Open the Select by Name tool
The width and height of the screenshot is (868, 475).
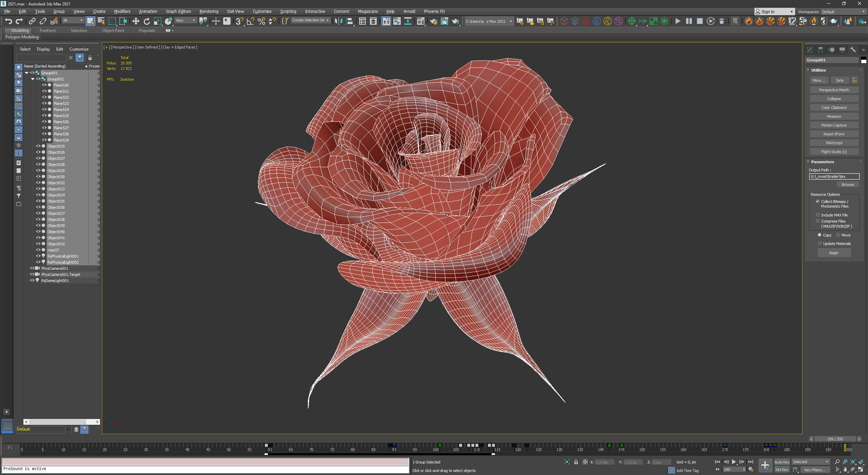101,21
